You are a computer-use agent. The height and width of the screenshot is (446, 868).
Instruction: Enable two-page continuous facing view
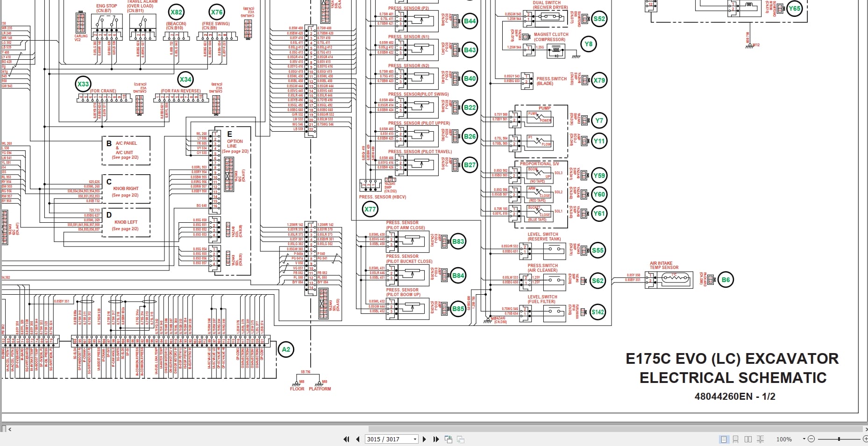pos(761,439)
